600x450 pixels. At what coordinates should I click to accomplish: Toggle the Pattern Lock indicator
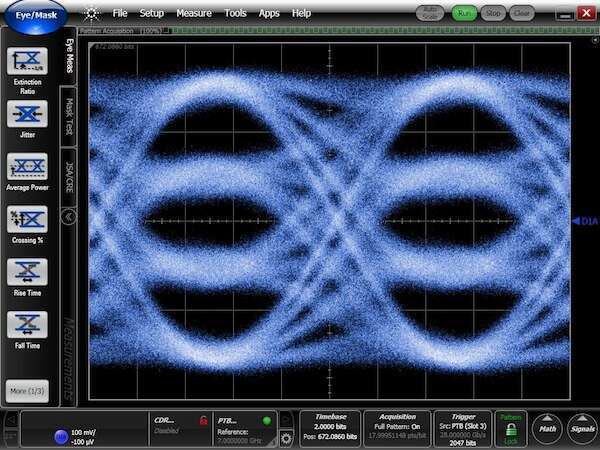[511, 428]
